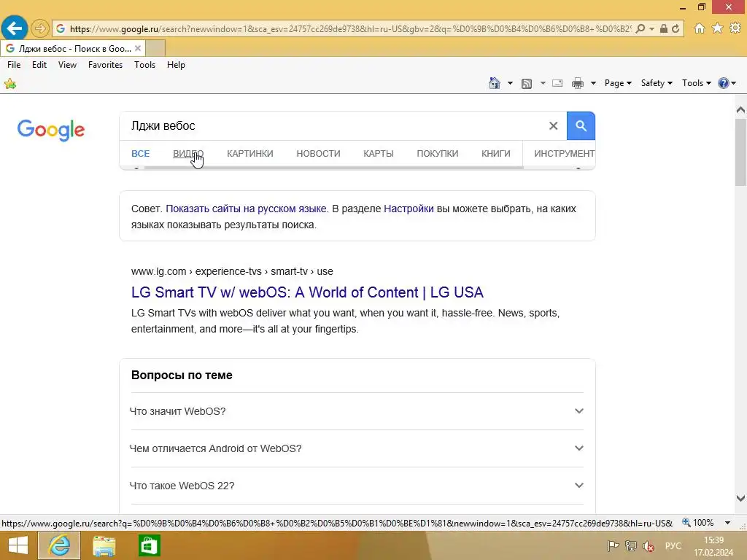Open the Favorites menu
Image resolution: width=747 pixels, height=560 pixels.
(x=105, y=65)
